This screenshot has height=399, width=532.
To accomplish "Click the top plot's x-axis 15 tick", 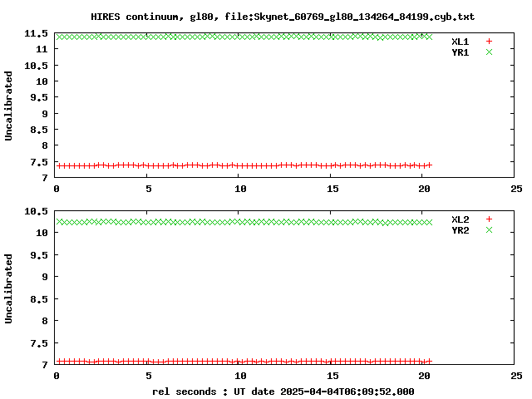I will coord(332,189).
